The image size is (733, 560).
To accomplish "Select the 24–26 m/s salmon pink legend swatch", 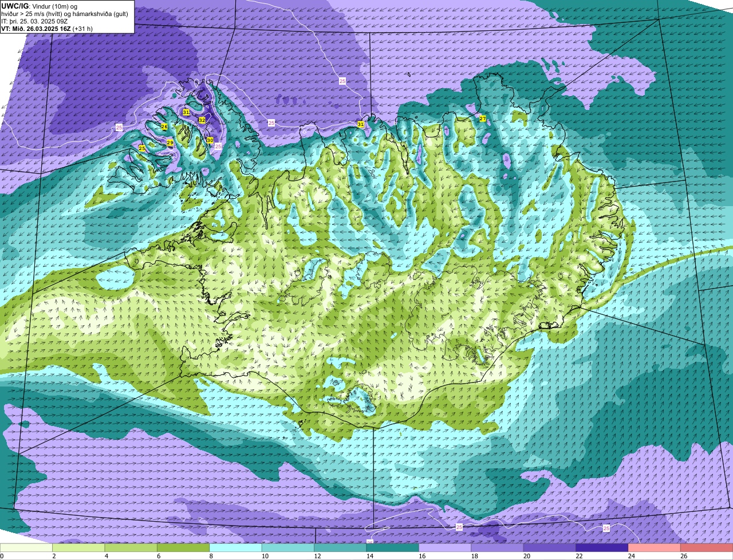I will (x=655, y=547).
